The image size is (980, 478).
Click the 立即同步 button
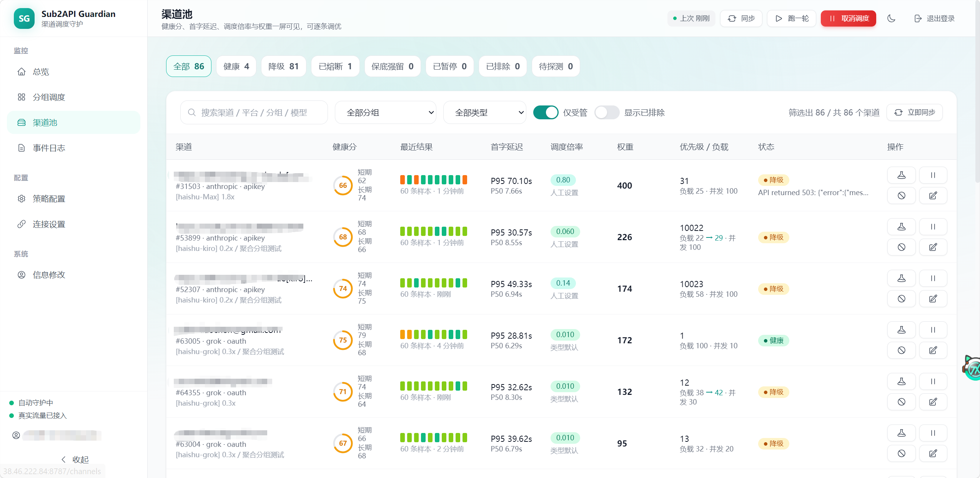click(915, 112)
